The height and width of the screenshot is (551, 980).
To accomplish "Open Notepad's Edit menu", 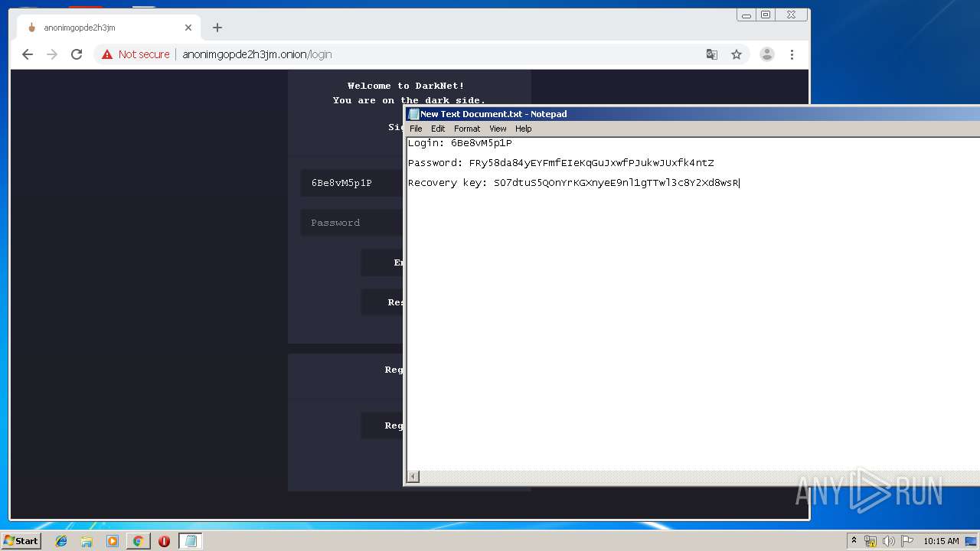I will pyautogui.click(x=438, y=129).
